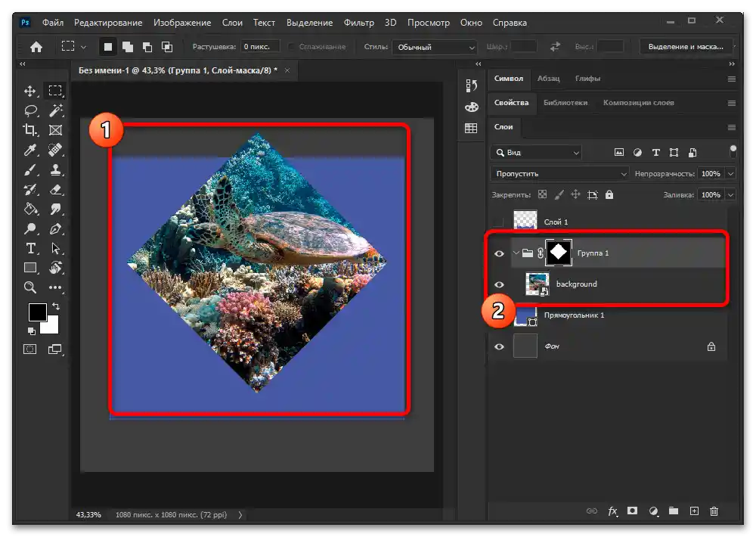Open the layer filter Вид dropdown
Screen dimensions: 756x537
536,153
